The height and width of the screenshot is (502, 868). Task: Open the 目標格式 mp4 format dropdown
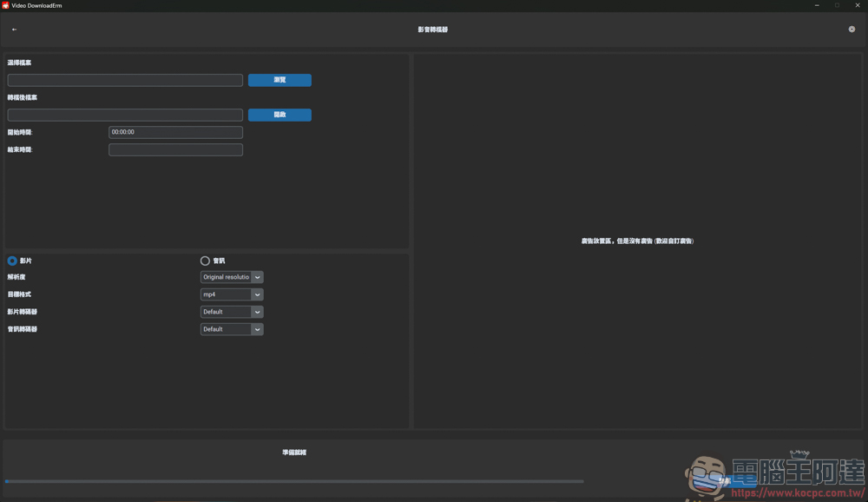232,294
